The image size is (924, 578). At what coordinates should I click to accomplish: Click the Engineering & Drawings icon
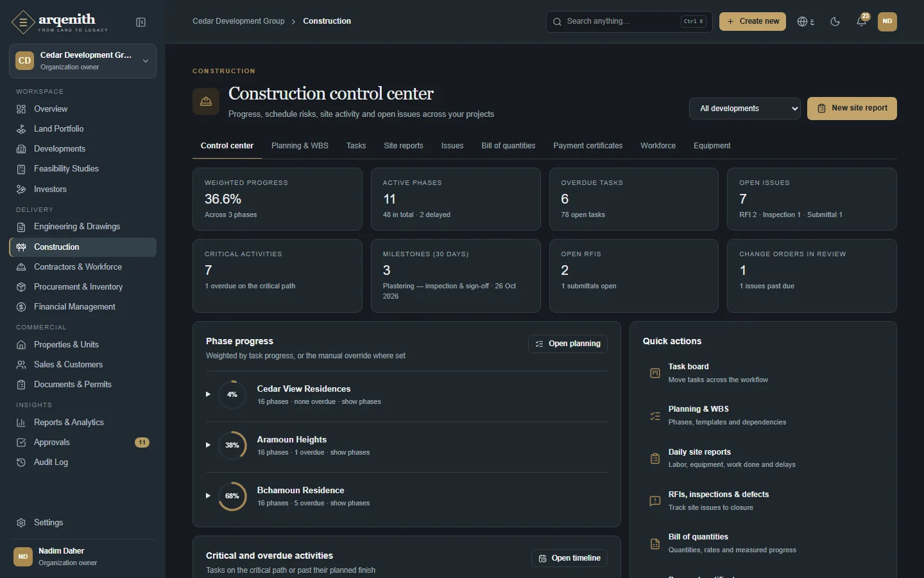pos(21,227)
